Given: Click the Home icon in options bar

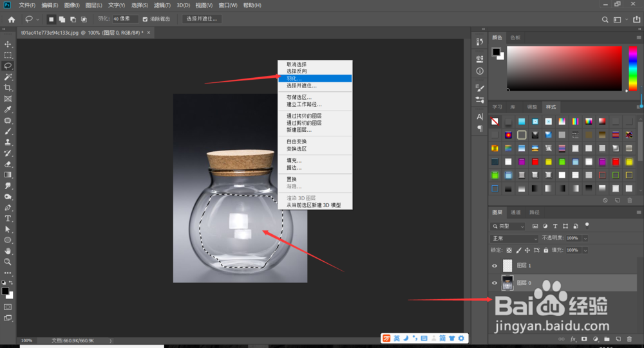Looking at the screenshot, I should click(x=12, y=19).
